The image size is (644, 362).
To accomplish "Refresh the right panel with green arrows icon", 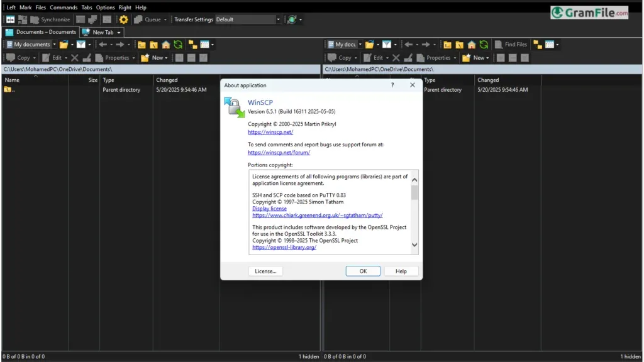I will pyautogui.click(x=484, y=45).
